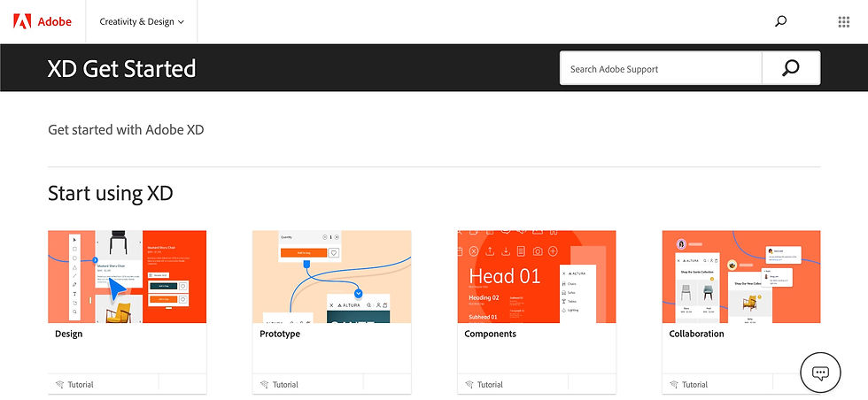Click the Tutorial label on the Collaboration card
Screen dimensions: 868x400
[x=695, y=384]
